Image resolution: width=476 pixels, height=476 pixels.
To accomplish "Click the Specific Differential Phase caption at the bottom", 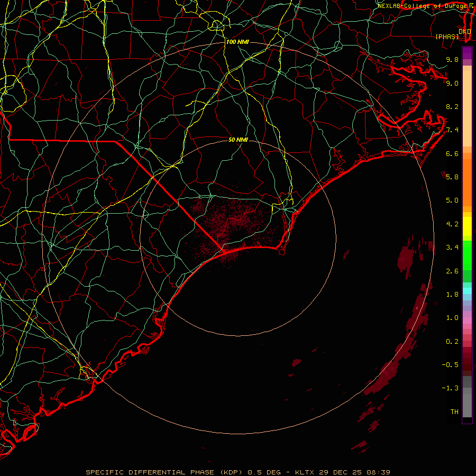I will point(238,472).
